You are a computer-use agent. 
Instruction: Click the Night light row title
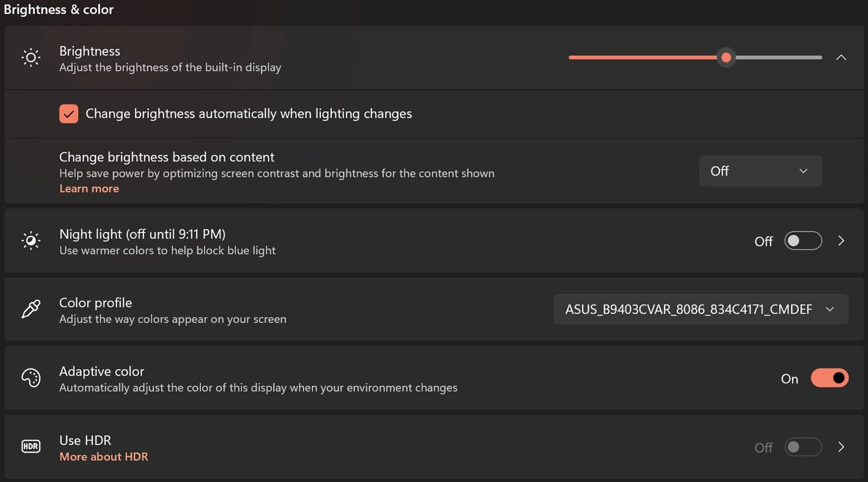pyautogui.click(x=142, y=234)
